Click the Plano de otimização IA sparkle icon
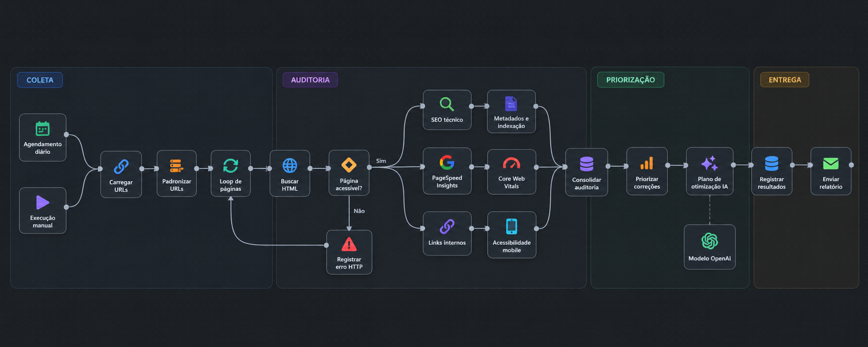 click(710, 163)
